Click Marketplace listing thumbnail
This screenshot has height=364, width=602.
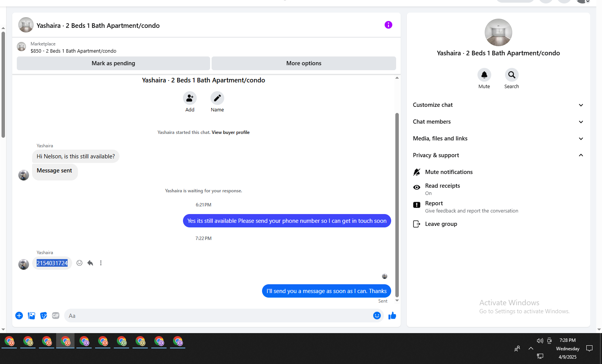(x=21, y=47)
